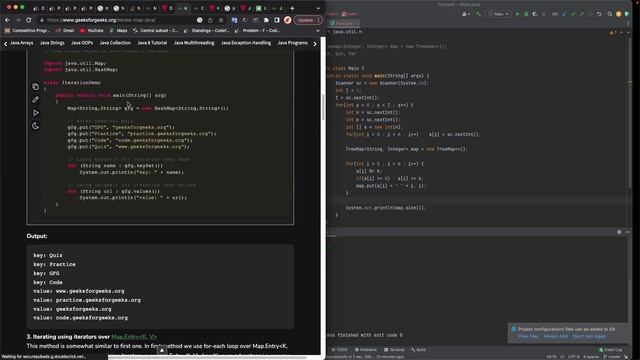
Task: Click the browser page scrollbar
Action: click(x=323, y=107)
